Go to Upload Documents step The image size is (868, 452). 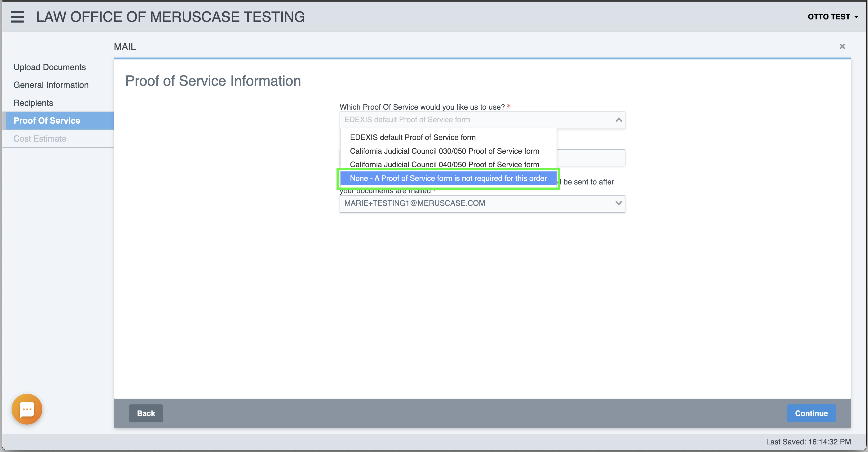[x=58, y=67]
